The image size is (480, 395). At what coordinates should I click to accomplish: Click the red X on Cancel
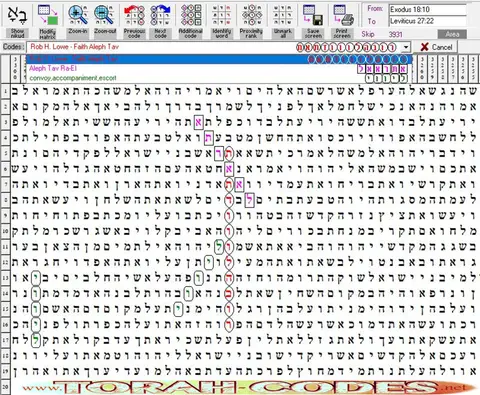tap(424, 47)
